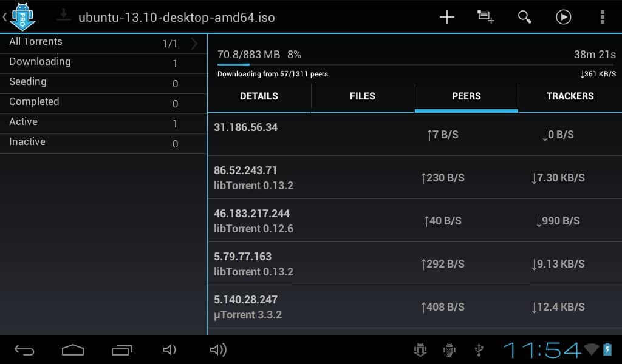This screenshot has height=364, width=622.
Task: Tap the volume down speaker icon
Action: click(169, 349)
